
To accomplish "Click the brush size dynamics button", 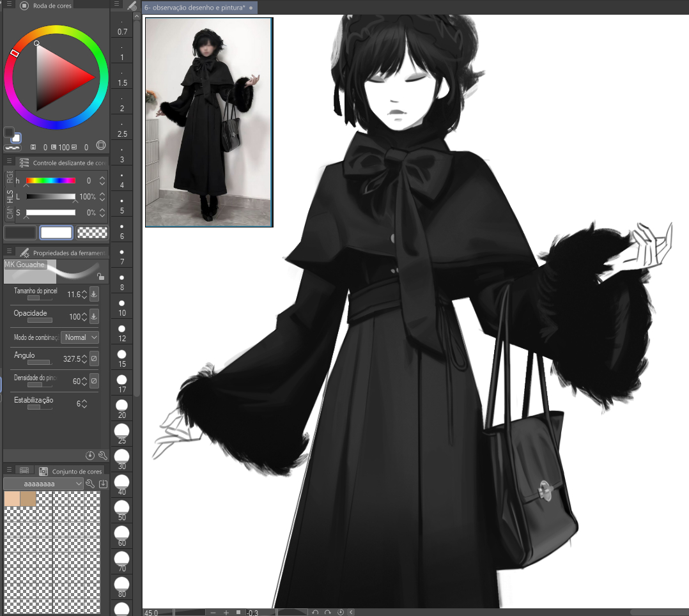I will (94, 294).
